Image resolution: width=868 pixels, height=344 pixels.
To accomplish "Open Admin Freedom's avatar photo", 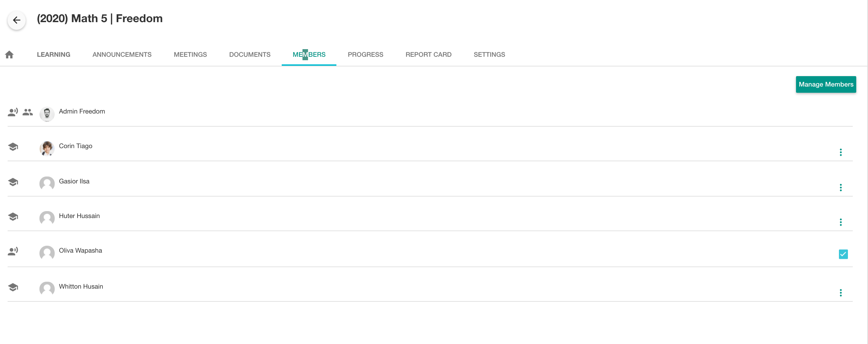I will tap(47, 114).
